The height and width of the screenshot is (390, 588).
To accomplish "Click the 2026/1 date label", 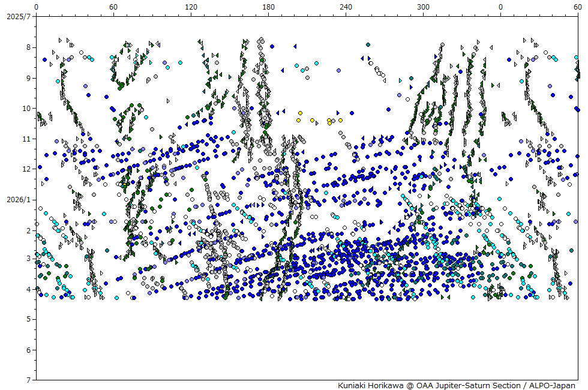I will pyautogui.click(x=17, y=199).
